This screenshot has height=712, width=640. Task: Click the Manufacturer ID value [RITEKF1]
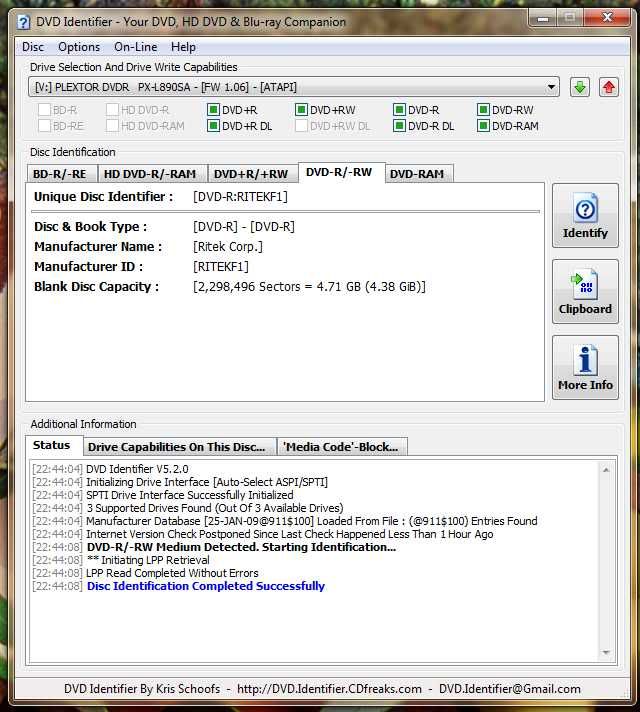(221, 267)
